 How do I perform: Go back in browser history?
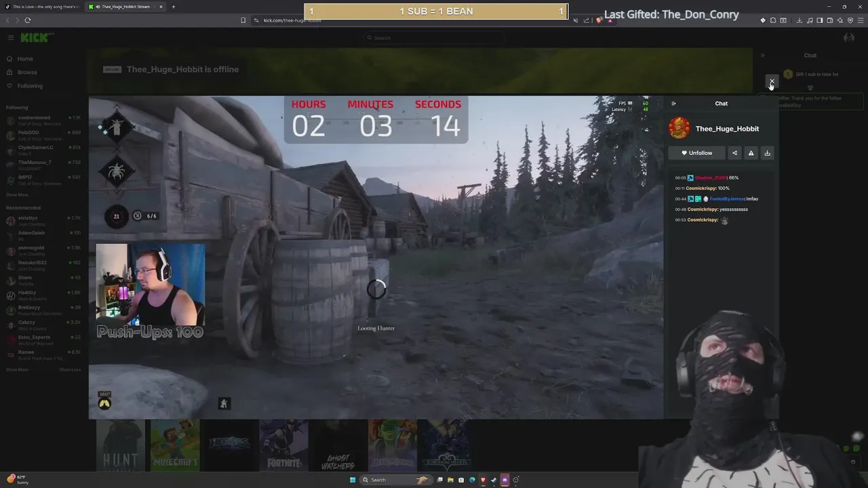pyautogui.click(x=7, y=20)
